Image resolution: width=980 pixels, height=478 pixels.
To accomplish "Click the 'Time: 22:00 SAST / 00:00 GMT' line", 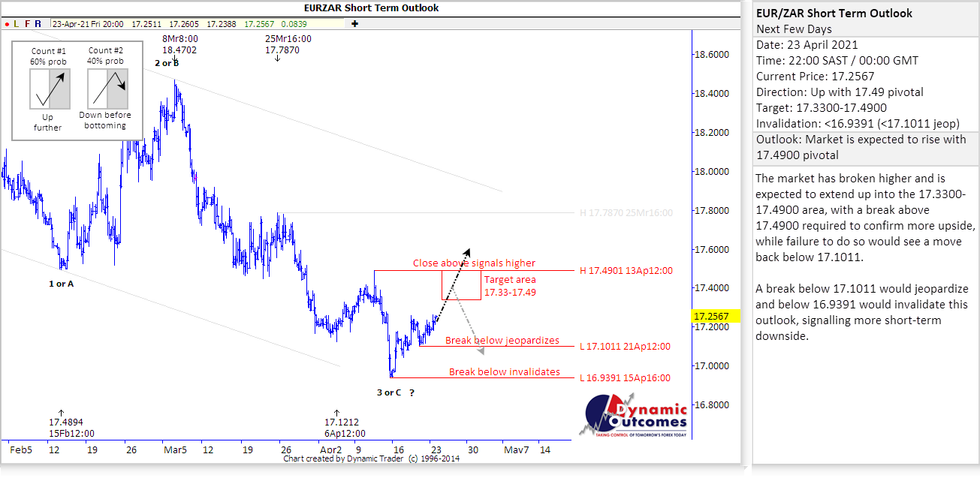I will (837, 61).
